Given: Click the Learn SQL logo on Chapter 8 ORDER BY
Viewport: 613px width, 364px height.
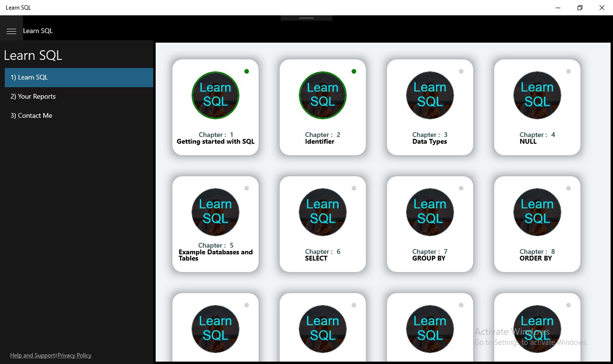Looking at the screenshot, I should coord(537,212).
